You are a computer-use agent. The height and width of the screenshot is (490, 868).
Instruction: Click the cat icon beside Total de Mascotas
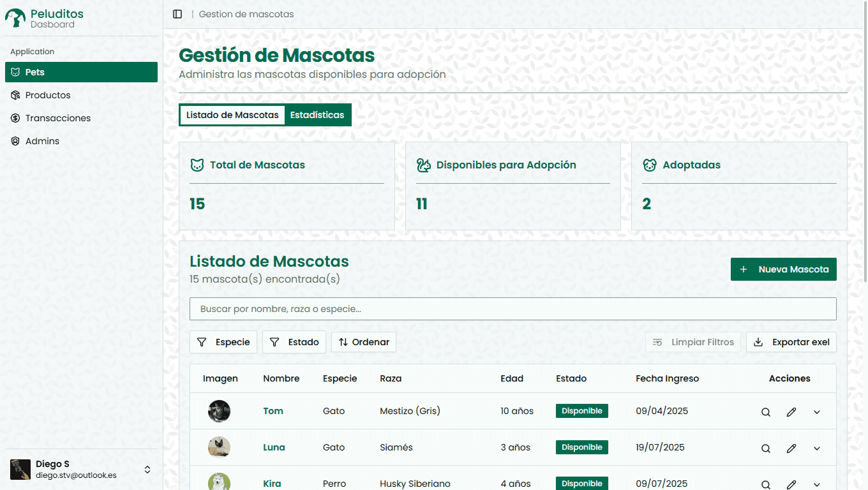(x=197, y=165)
